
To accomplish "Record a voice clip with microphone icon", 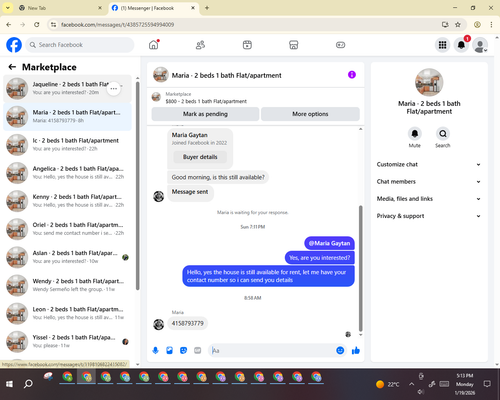I will (x=155, y=350).
